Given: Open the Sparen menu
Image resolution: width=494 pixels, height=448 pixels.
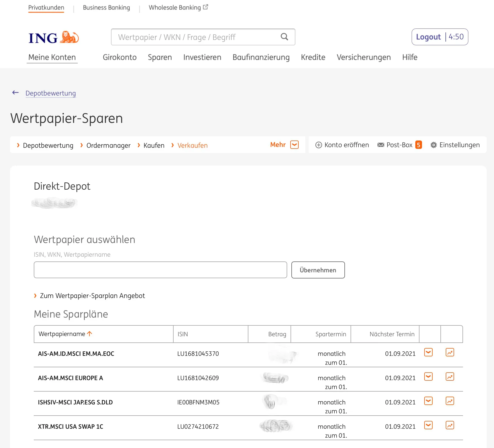Looking at the screenshot, I should [x=160, y=57].
